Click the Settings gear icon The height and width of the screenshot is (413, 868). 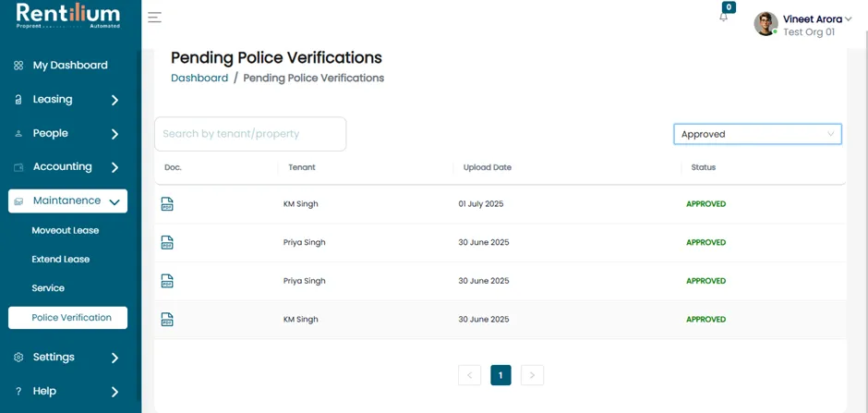18,357
